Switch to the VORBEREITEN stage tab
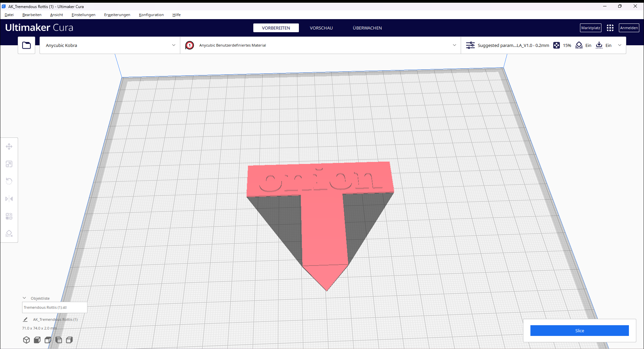 pos(276,28)
